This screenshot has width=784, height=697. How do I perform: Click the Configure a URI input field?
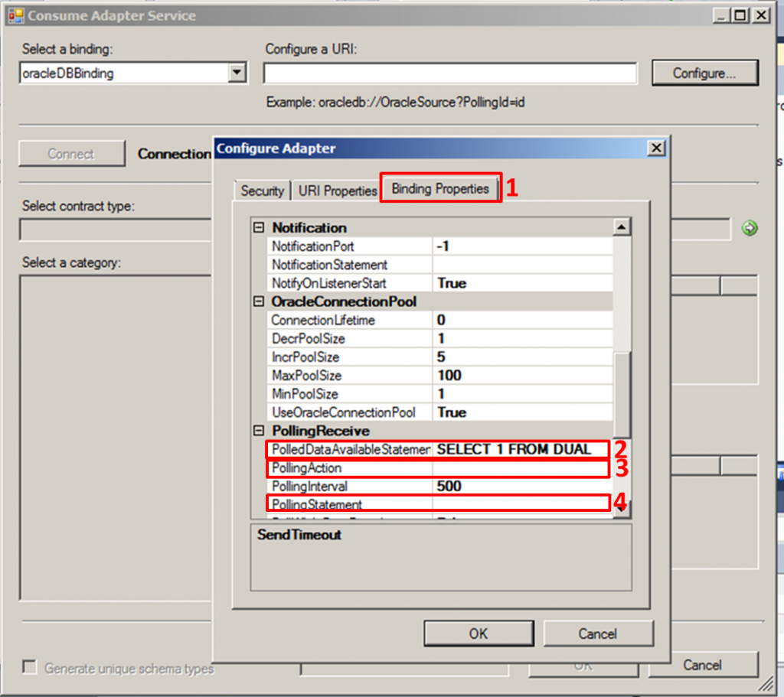(450, 73)
